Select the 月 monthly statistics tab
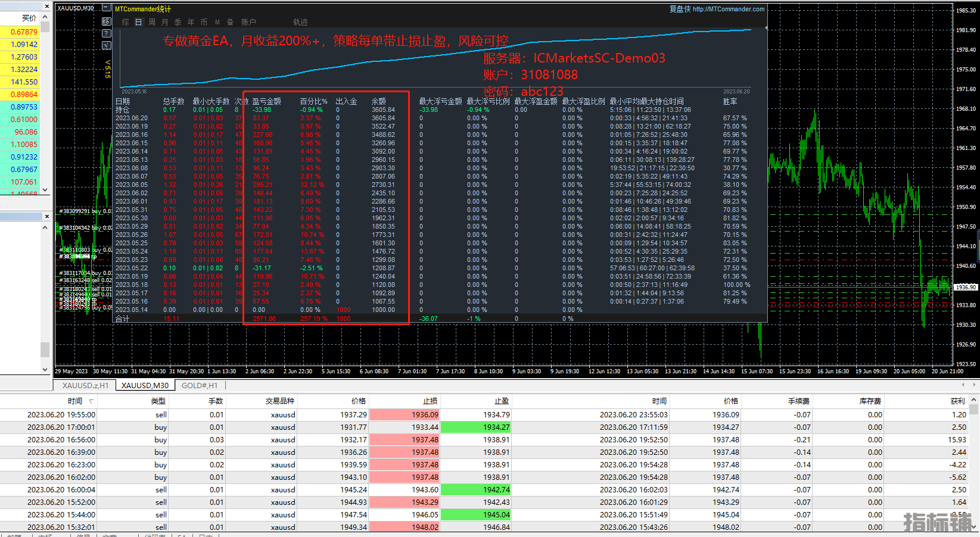The height and width of the screenshot is (537, 980). (x=164, y=22)
